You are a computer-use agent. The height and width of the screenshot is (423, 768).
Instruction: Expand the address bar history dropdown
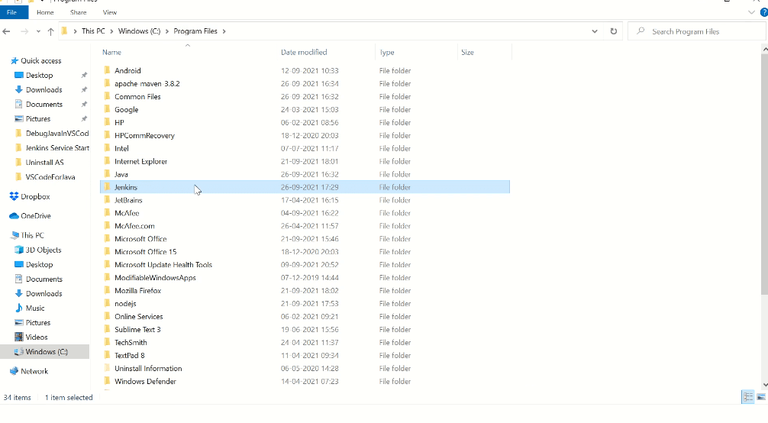[595, 31]
